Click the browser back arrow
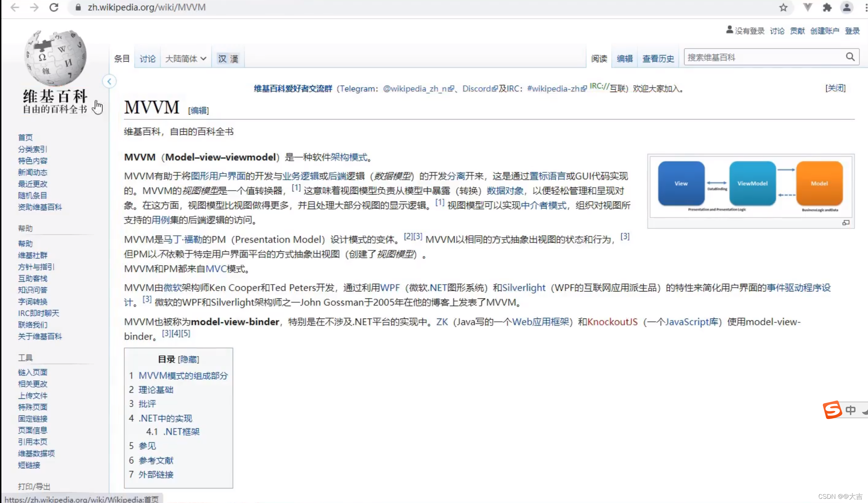Viewport: 868px width, 503px height. (15, 7)
